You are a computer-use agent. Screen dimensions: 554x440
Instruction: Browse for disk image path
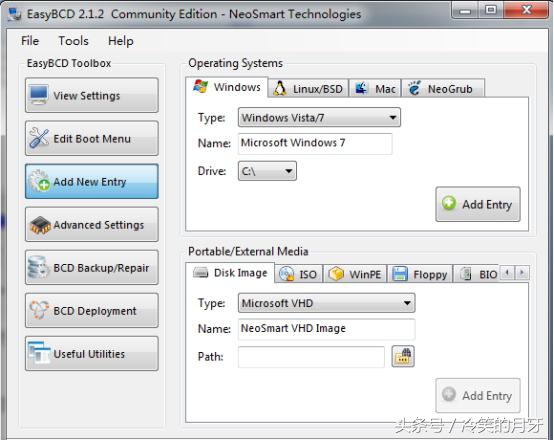[403, 357]
